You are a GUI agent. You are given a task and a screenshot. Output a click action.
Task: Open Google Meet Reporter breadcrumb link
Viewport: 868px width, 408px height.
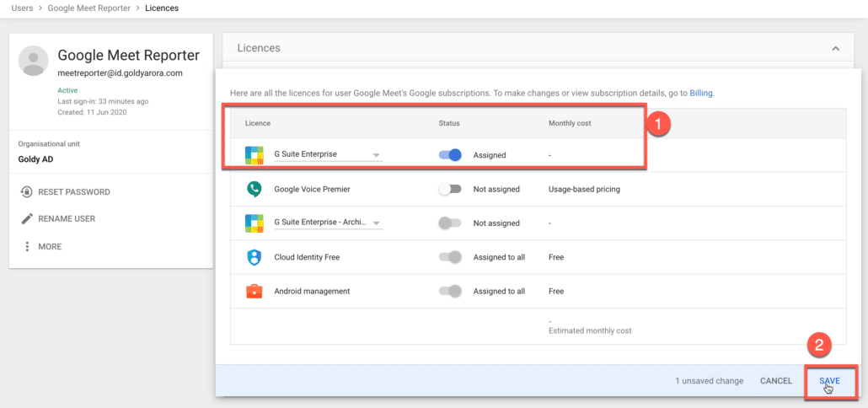(88, 8)
